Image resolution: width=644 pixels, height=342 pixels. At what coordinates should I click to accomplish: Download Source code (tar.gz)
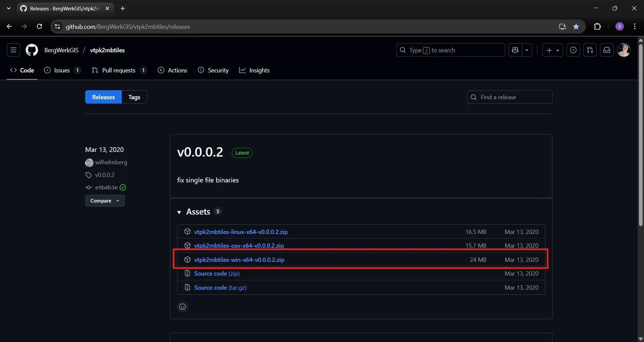click(x=220, y=287)
